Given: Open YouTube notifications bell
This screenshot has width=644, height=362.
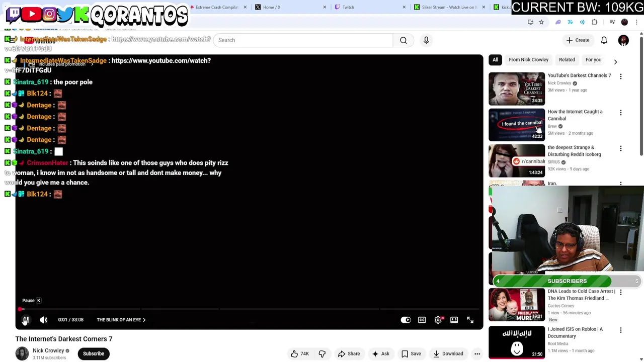Looking at the screenshot, I should click(604, 40).
